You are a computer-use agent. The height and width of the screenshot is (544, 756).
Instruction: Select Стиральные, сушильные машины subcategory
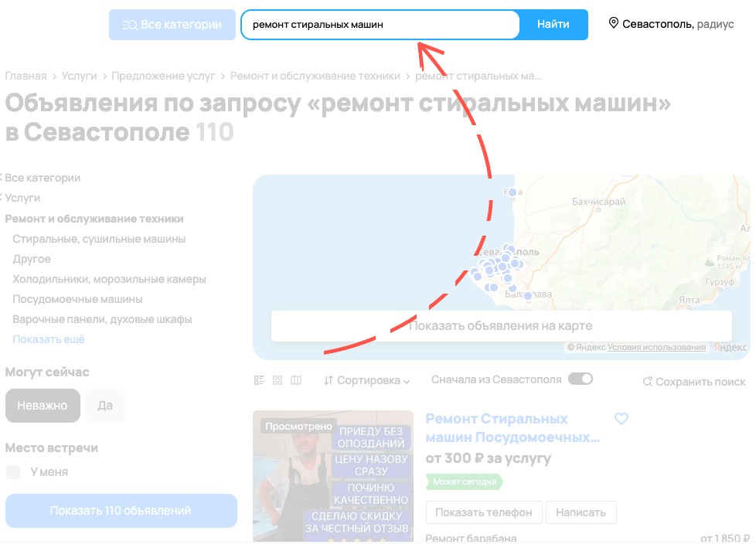[x=99, y=239]
